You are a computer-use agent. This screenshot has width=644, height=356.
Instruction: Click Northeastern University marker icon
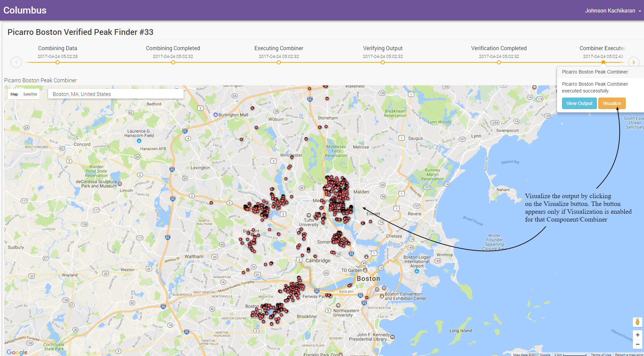coord(338,306)
